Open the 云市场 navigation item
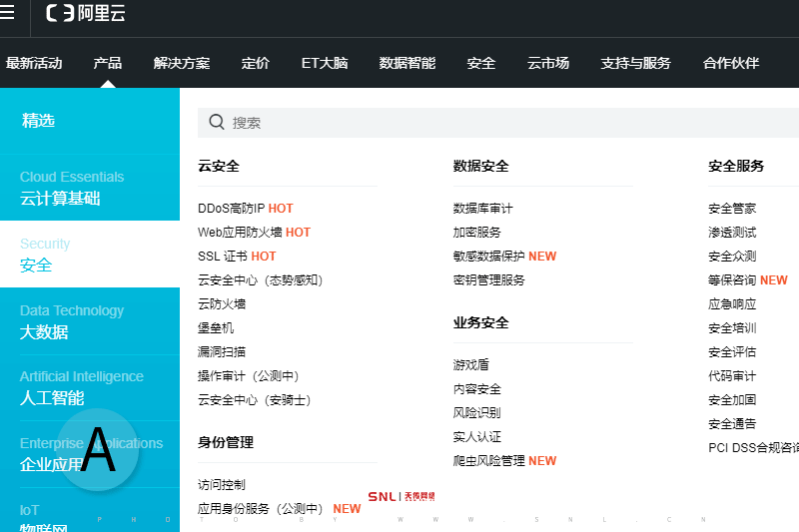Viewport: 799px width, 532px height. click(548, 63)
